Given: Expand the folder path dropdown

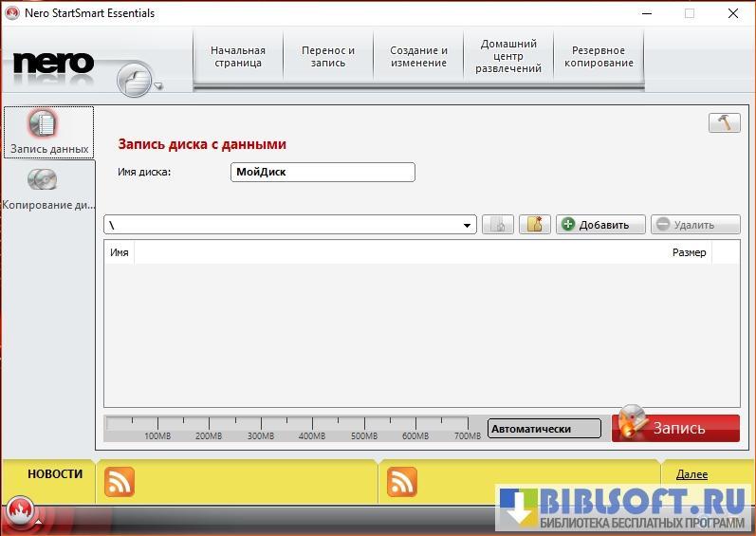Looking at the screenshot, I should point(468,226).
